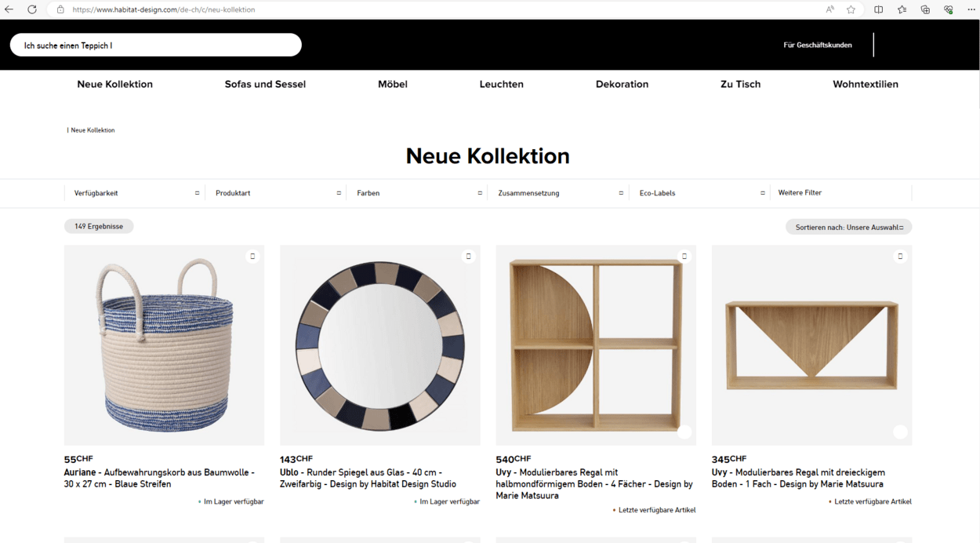The image size is (980, 543).
Task: Click the Teppich search input field
Action: click(155, 45)
